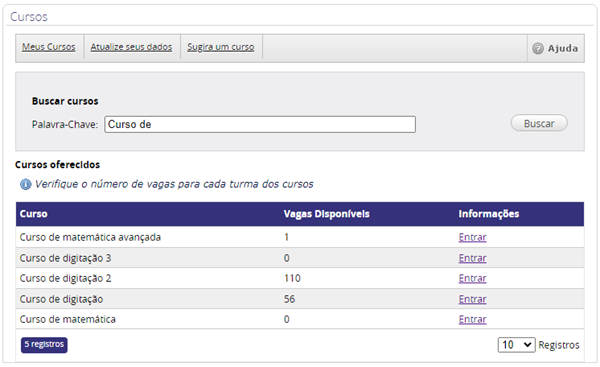The image size is (600, 367).
Task: Click the Buscar button
Action: click(539, 124)
